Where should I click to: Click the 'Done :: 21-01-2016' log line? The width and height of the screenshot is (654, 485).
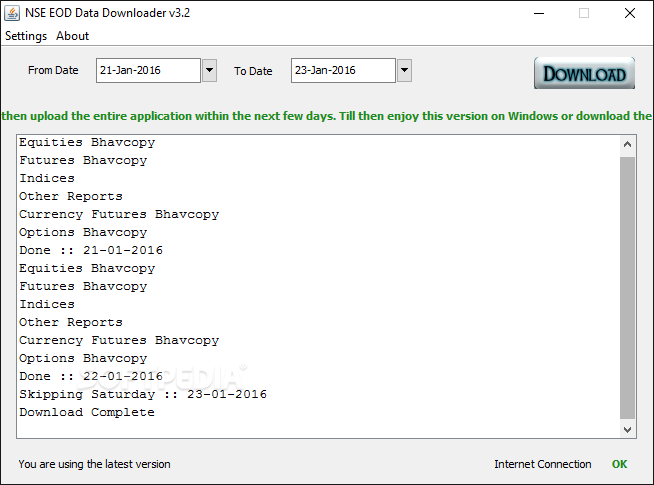(91, 250)
